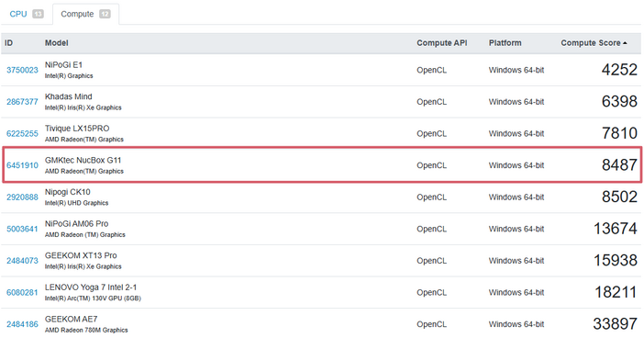Select the Compute tab

point(85,14)
